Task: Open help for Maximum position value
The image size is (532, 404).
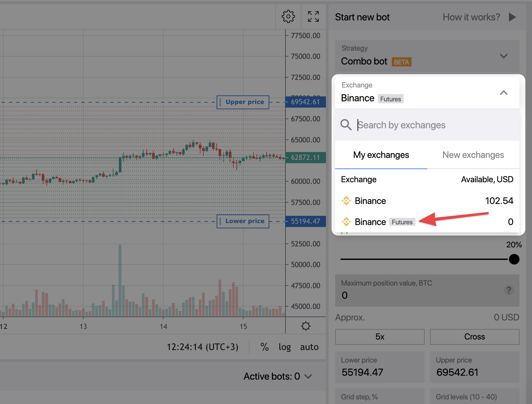Action: click(509, 290)
